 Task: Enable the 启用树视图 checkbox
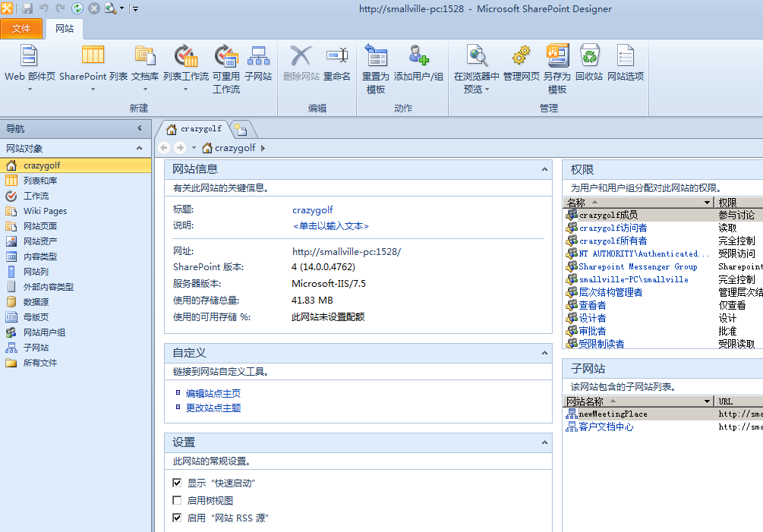point(177,500)
